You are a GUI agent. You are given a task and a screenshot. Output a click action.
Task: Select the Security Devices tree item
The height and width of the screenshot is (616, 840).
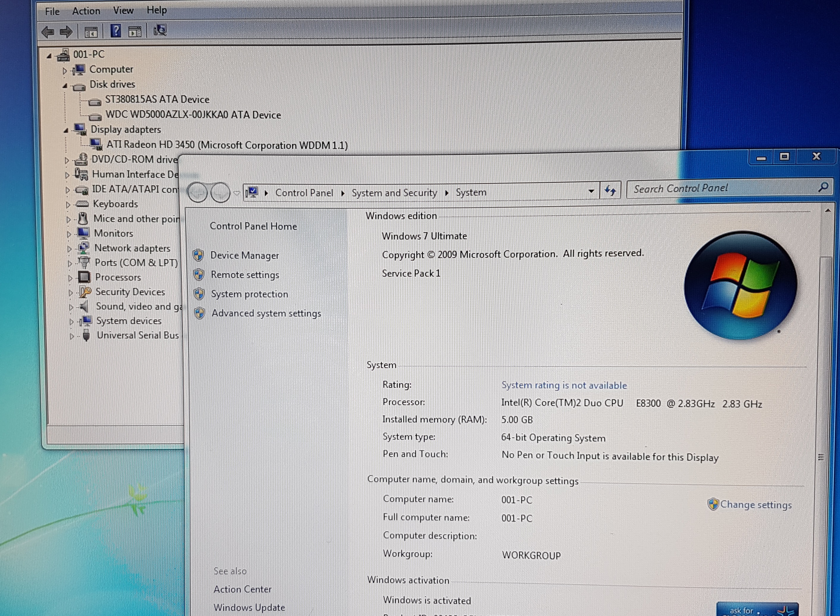point(130,292)
